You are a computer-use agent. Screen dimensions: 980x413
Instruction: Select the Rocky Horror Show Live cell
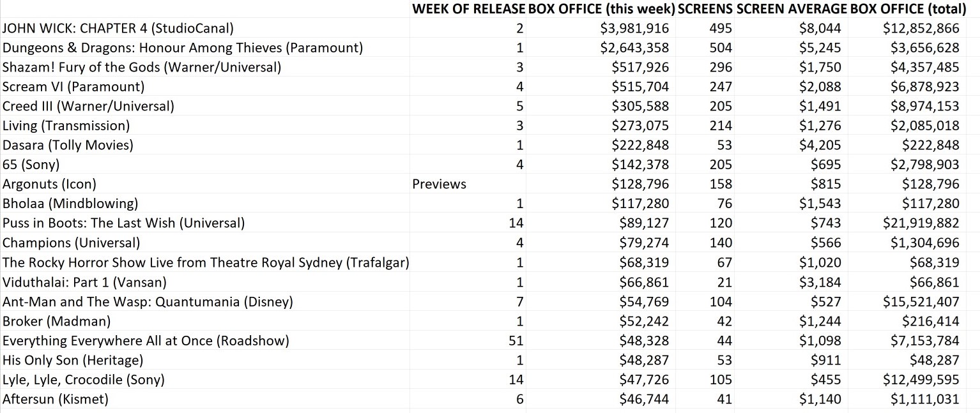click(206, 262)
